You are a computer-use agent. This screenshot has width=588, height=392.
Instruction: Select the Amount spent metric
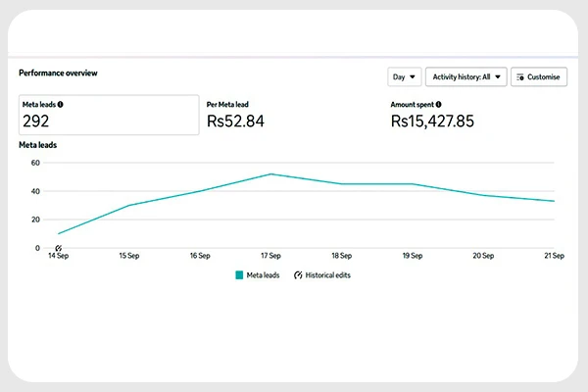point(446,116)
